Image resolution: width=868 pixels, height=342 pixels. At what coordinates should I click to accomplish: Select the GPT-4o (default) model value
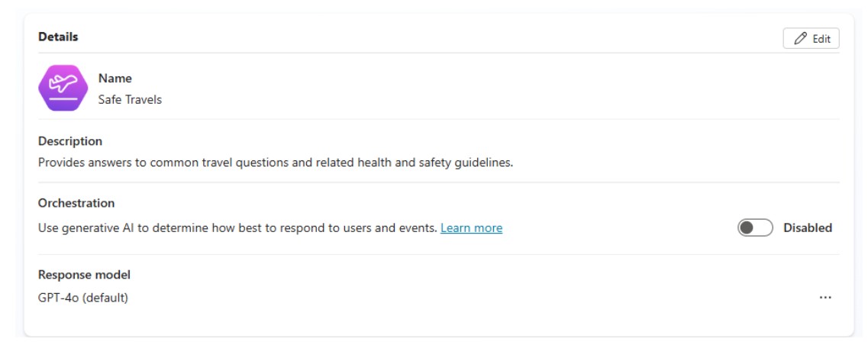coord(83,298)
